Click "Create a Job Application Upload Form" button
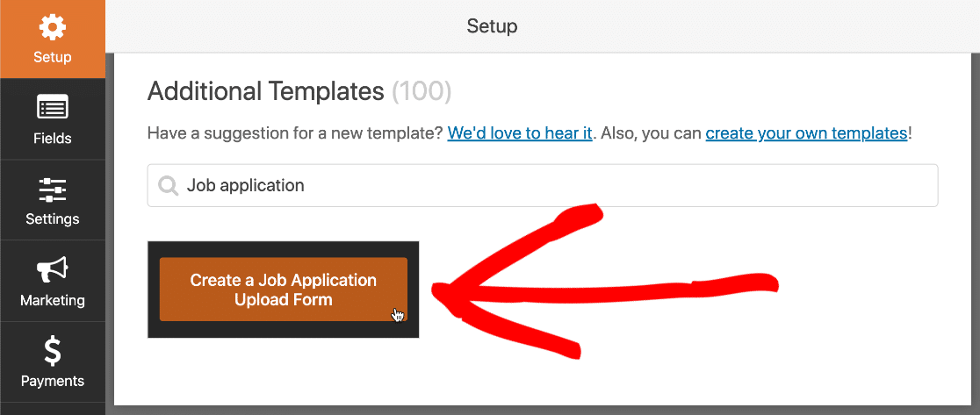 (283, 290)
